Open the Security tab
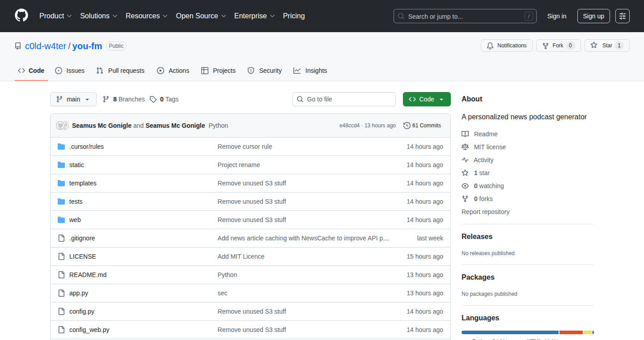Screen dimensions: 644x340 [x=265, y=71]
